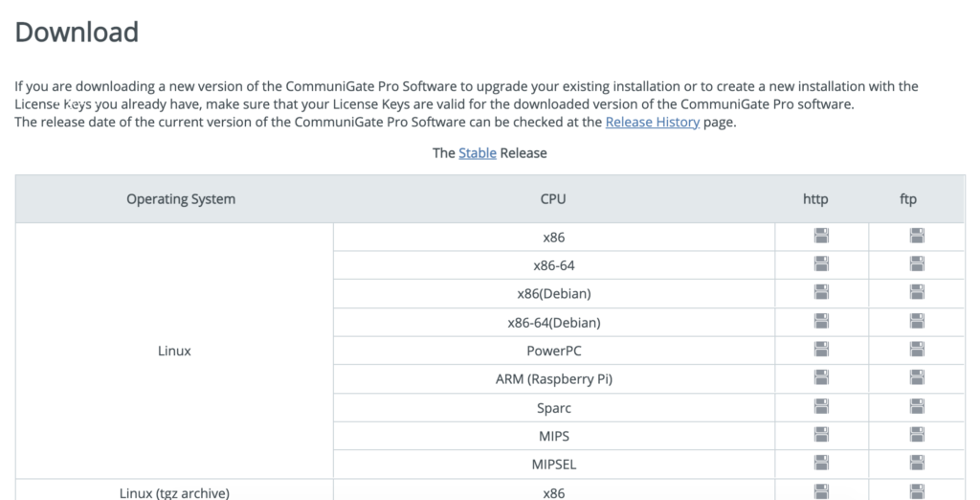
Task: Get x86-64(Debian) build via http icon
Action: pyautogui.click(x=821, y=322)
